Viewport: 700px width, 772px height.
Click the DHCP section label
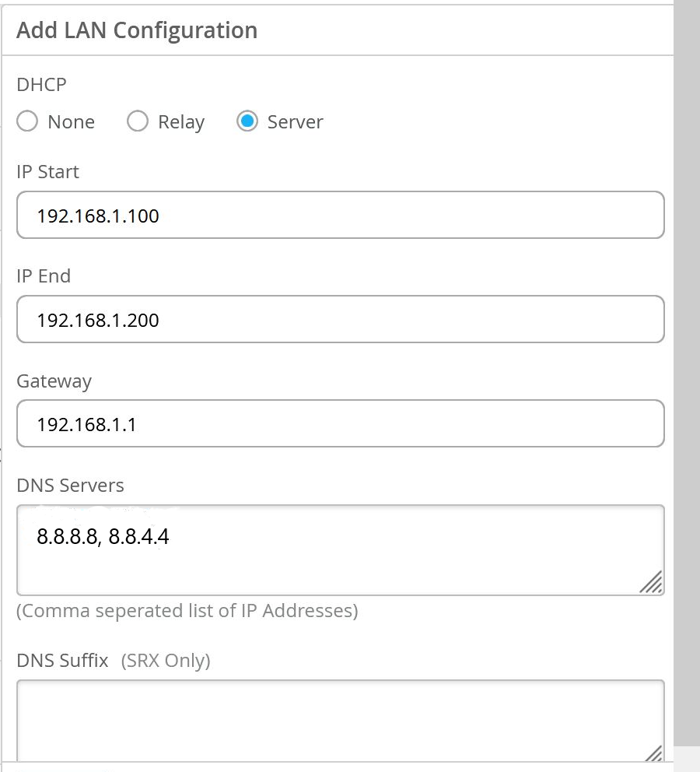pyautogui.click(x=41, y=84)
